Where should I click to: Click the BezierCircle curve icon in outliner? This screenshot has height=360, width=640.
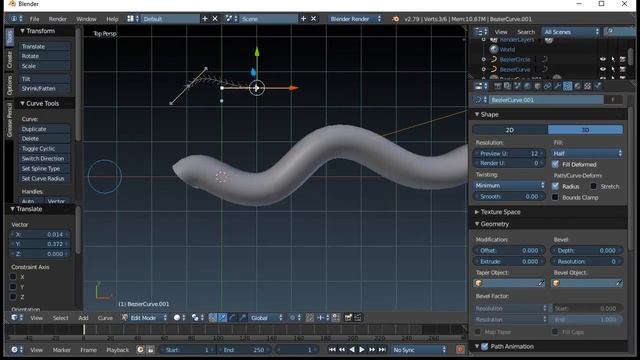(494, 60)
